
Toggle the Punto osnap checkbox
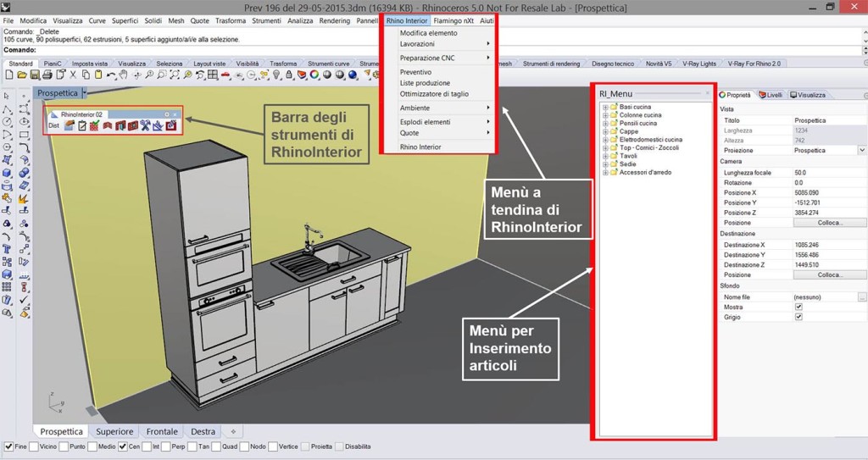pos(64,446)
